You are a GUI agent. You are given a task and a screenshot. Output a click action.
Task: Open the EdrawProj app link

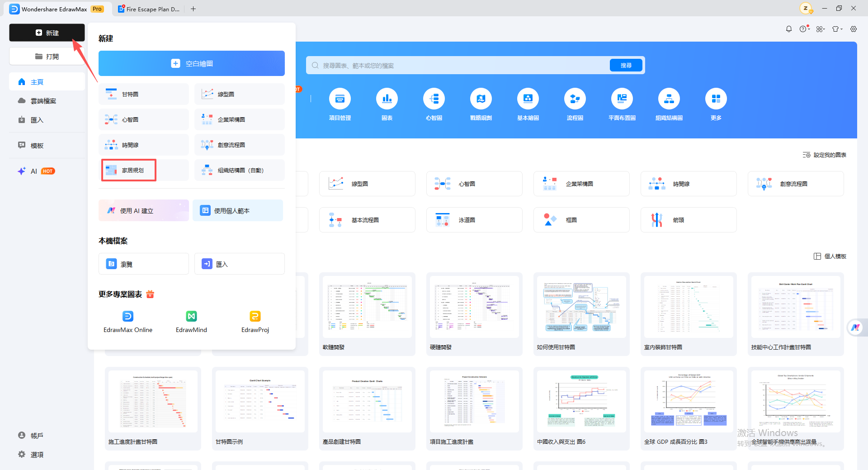click(255, 322)
